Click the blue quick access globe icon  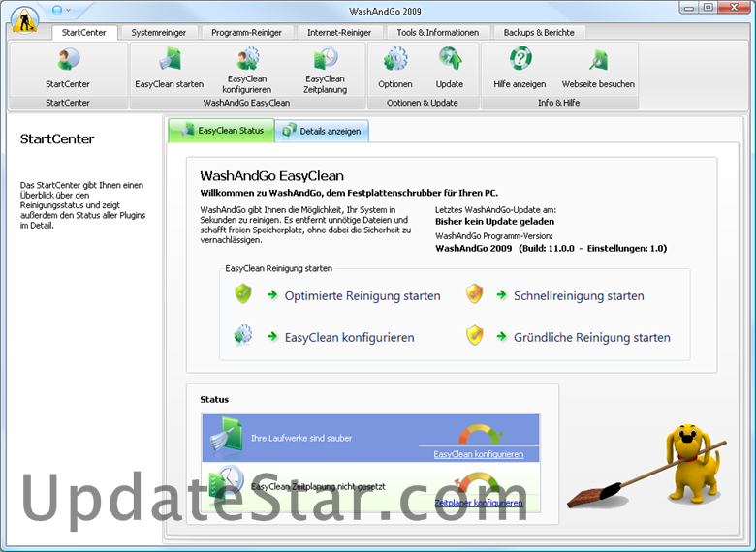[x=57, y=10]
